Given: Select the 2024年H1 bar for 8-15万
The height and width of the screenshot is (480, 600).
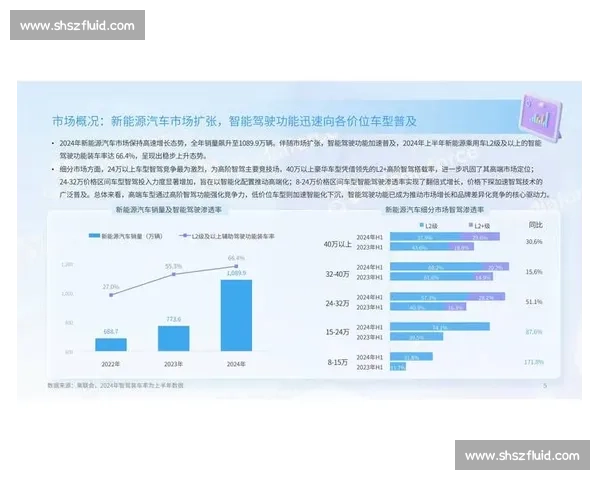Looking at the screenshot, I should 411,357.
